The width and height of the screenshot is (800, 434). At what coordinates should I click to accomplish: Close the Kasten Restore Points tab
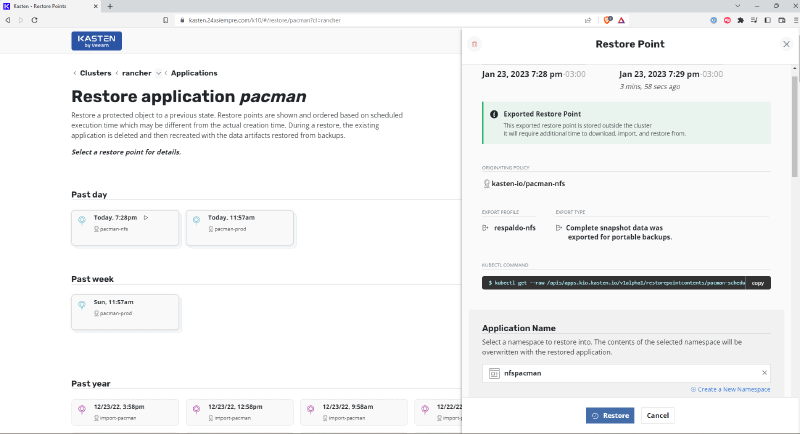(96, 6)
